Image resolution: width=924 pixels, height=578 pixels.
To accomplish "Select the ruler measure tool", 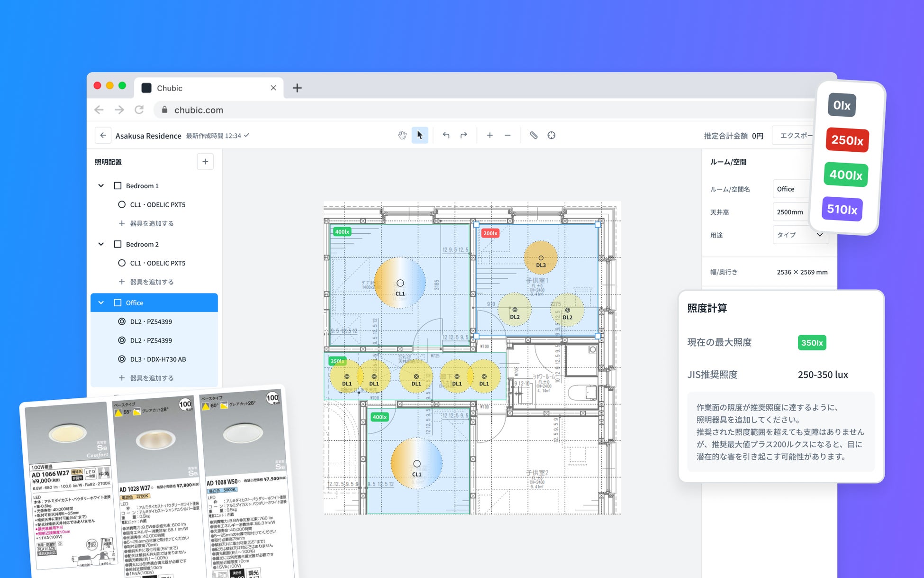I will tap(534, 136).
